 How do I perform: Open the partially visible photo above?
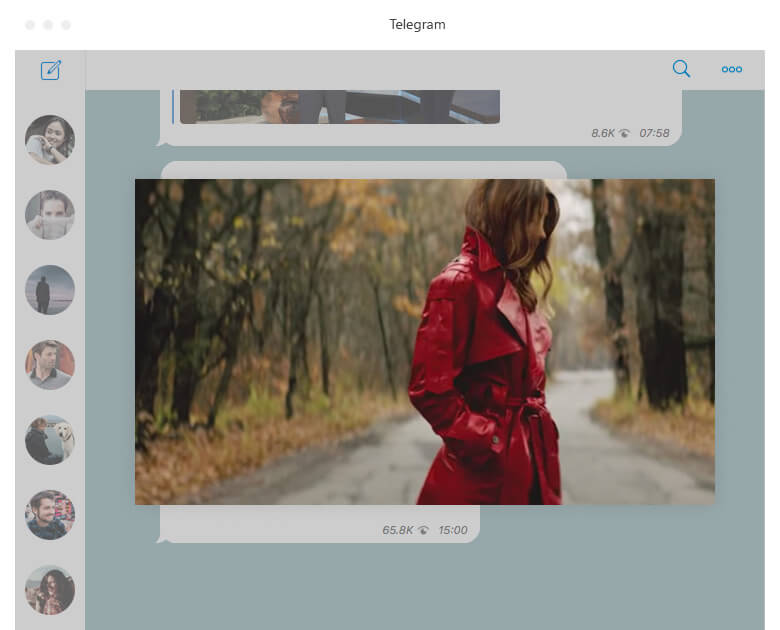[340, 106]
